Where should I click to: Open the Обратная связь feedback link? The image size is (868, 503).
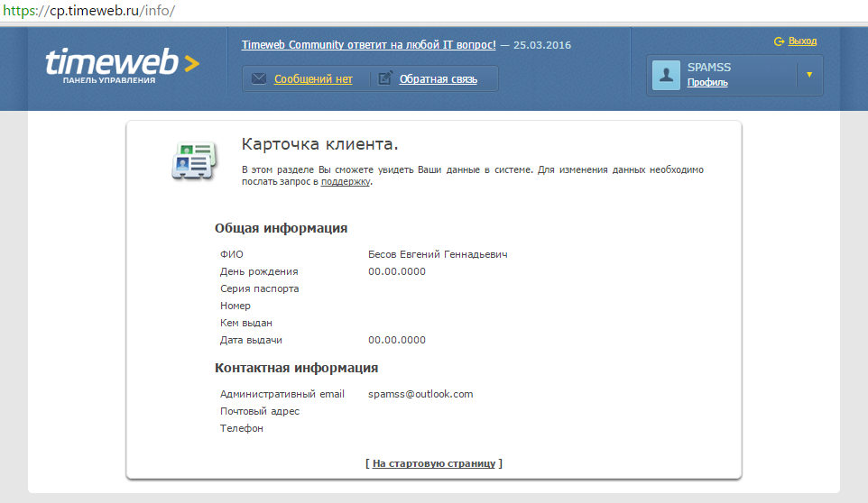click(x=438, y=79)
